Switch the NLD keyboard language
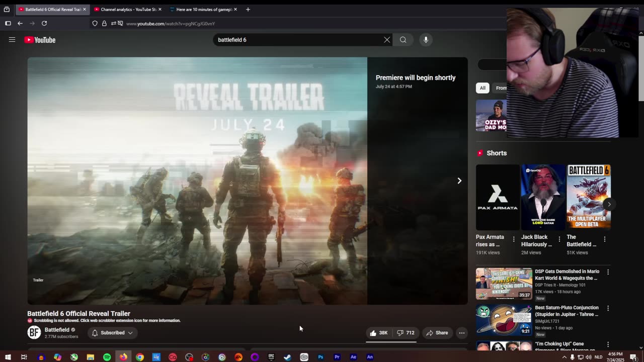 tap(598, 357)
